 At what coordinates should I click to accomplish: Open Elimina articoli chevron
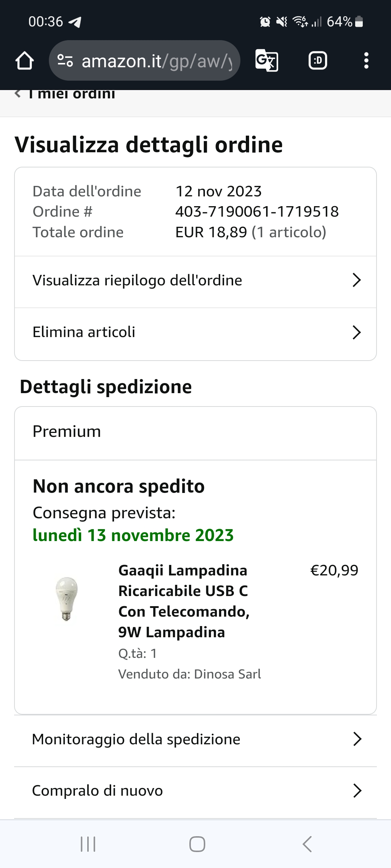(357, 332)
